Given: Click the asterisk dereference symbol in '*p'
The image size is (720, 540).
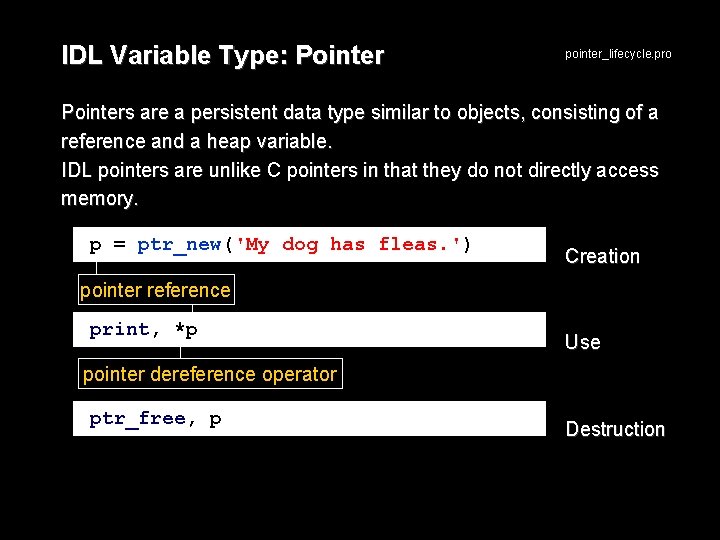Looking at the screenshot, I should (179, 327).
